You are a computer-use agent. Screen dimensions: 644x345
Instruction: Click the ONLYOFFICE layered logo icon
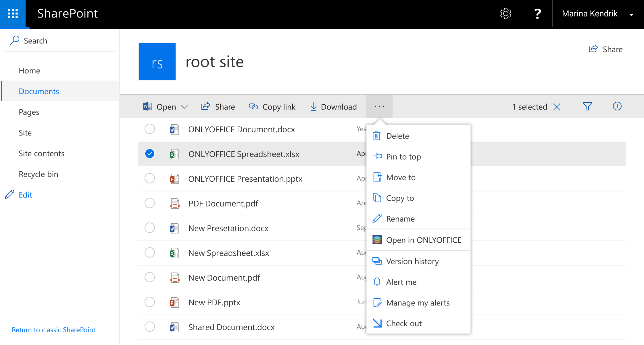(377, 239)
